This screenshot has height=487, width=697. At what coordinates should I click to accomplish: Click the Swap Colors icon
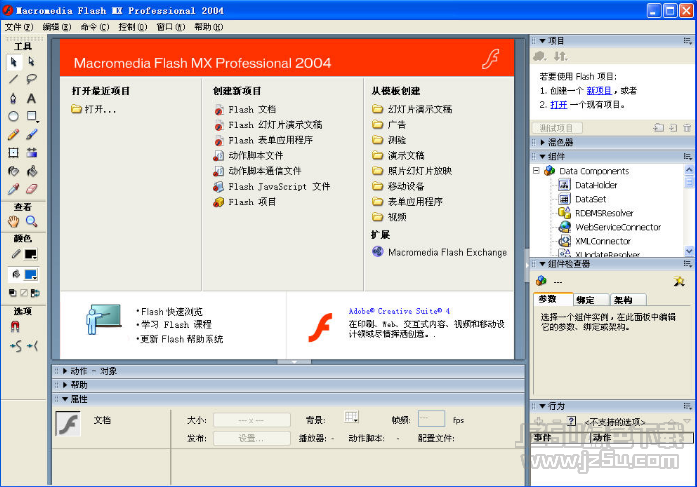(x=35, y=293)
